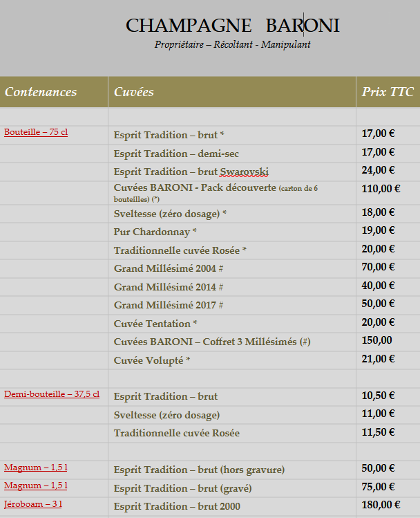Click the misspelled word Swarovski

click(x=245, y=172)
